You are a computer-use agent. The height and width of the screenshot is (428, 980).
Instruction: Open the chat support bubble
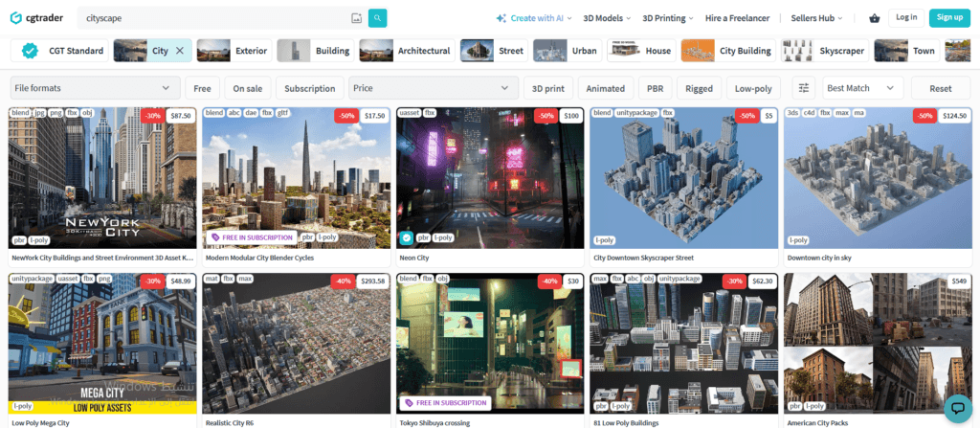point(957,408)
